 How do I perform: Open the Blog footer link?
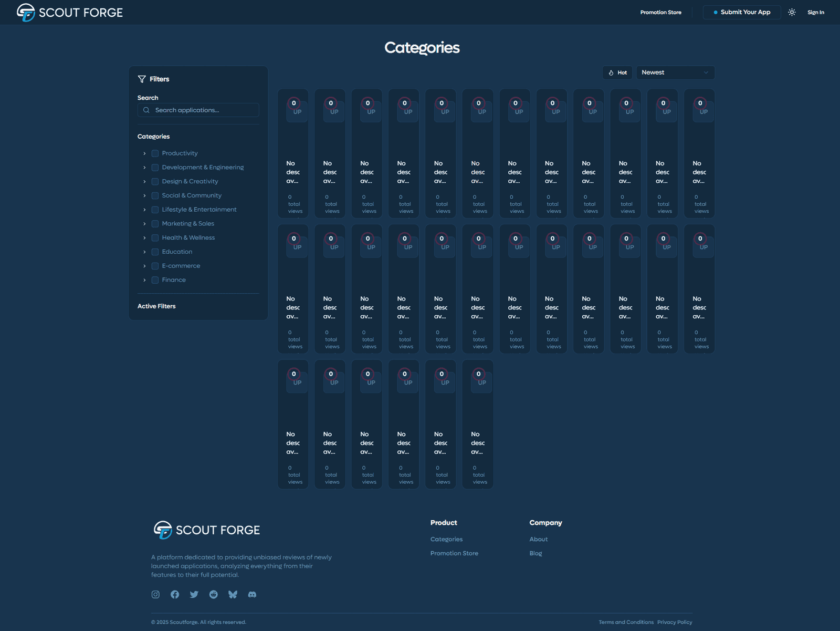click(535, 553)
